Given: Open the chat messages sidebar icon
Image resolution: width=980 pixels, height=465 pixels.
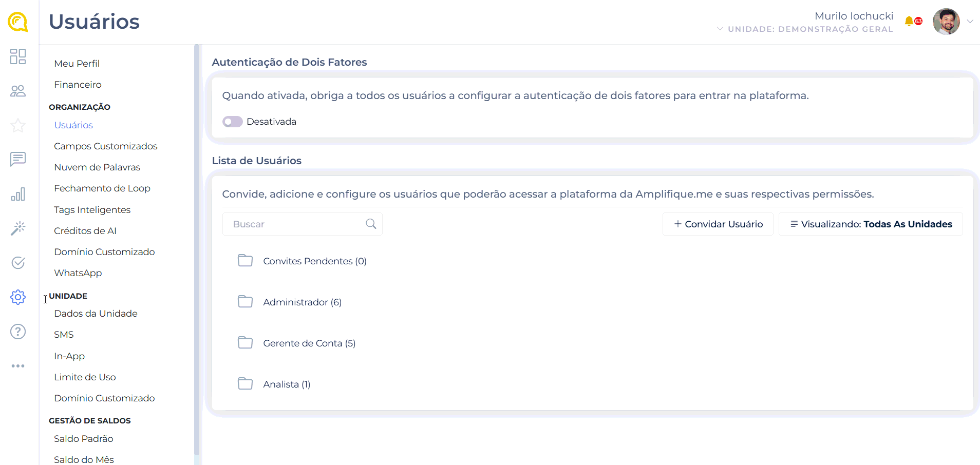Looking at the screenshot, I should pos(18,159).
